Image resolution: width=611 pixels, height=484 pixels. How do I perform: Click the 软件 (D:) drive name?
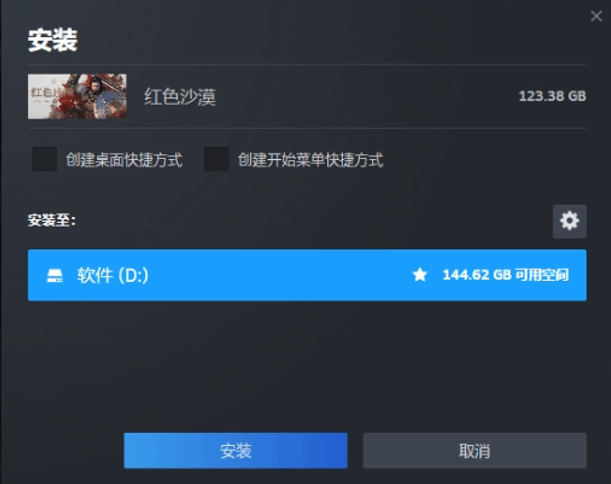point(113,276)
